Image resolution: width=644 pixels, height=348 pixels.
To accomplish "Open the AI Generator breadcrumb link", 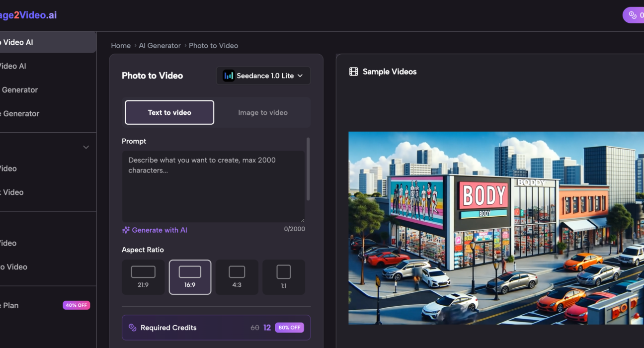I will pyautogui.click(x=160, y=45).
